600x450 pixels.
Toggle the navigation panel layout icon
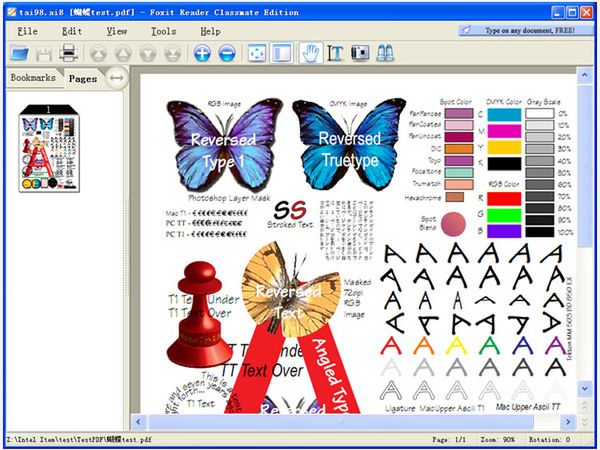281,53
